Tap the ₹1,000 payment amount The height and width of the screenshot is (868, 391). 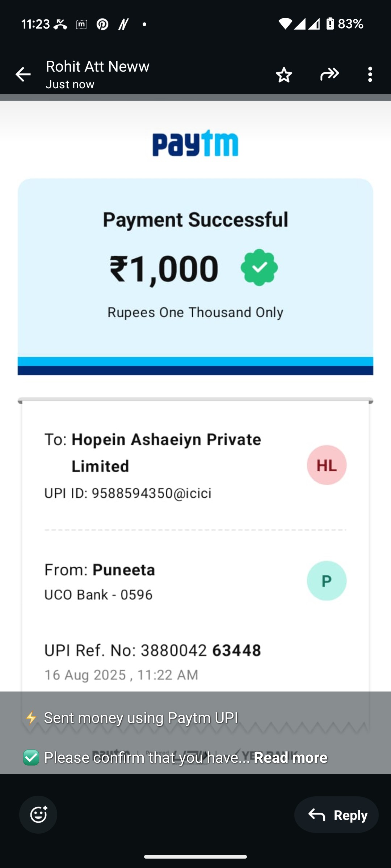click(164, 269)
